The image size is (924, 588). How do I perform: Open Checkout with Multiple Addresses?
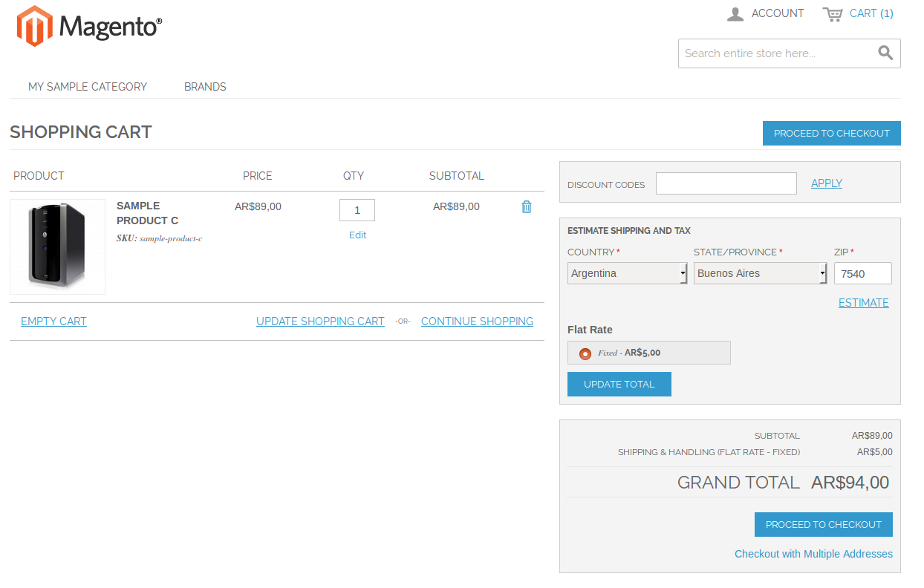pyautogui.click(x=813, y=553)
